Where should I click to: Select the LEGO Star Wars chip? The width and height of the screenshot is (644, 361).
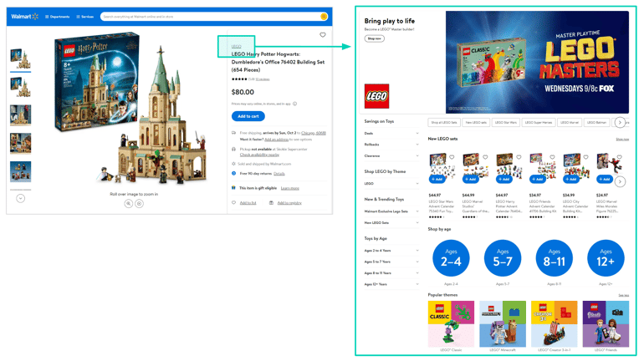pyautogui.click(x=506, y=122)
